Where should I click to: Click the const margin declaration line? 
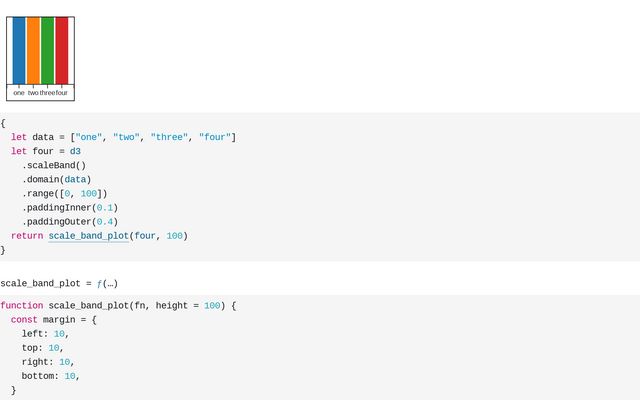(54, 319)
